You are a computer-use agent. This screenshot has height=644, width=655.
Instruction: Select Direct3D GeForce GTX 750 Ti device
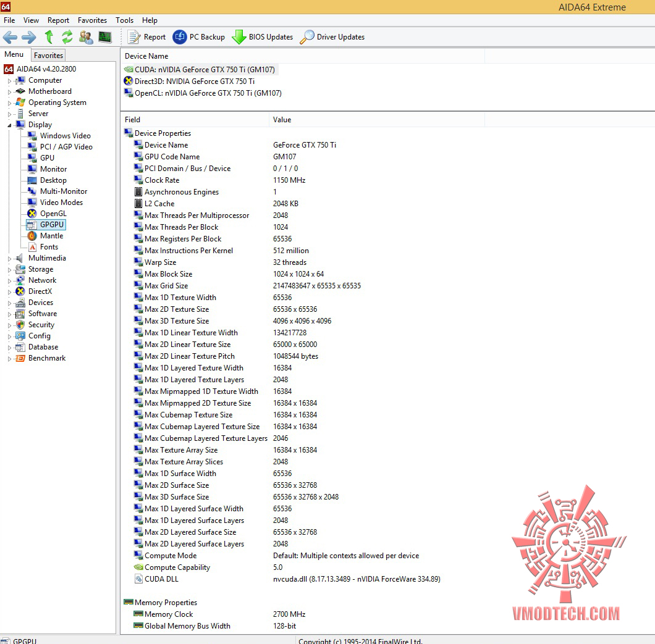189,82
